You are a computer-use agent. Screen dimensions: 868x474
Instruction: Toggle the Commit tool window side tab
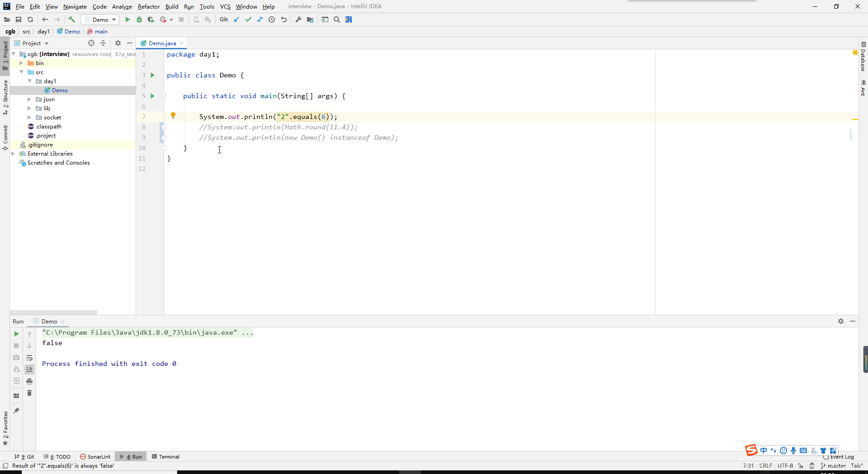point(5,138)
